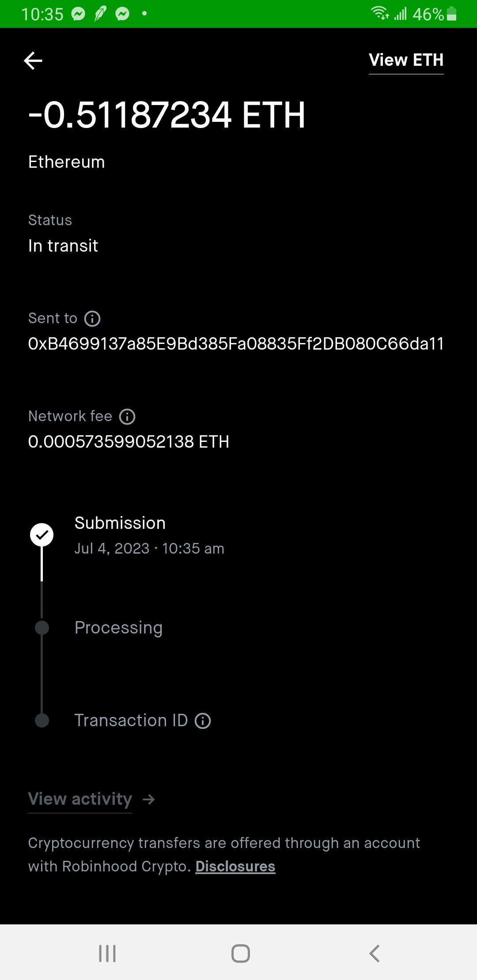
Task: Select the destination wallet address text
Action: pyautogui.click(x=236, y=344)
